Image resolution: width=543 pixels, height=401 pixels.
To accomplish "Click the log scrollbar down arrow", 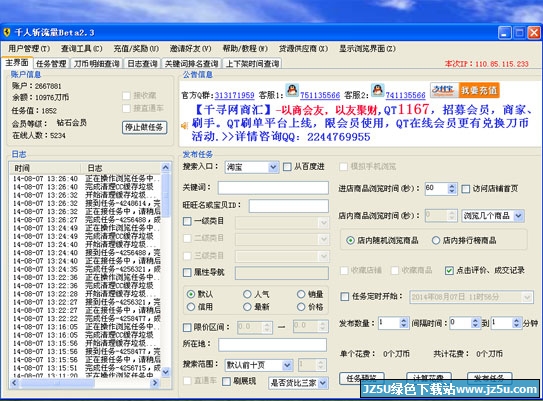I will coord(166,372).
